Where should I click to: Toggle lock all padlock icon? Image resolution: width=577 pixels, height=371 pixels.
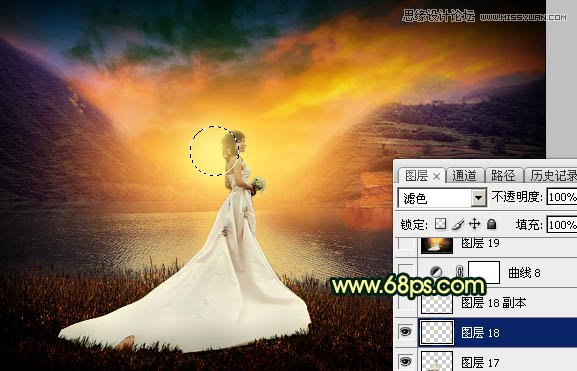pos(492,224)
